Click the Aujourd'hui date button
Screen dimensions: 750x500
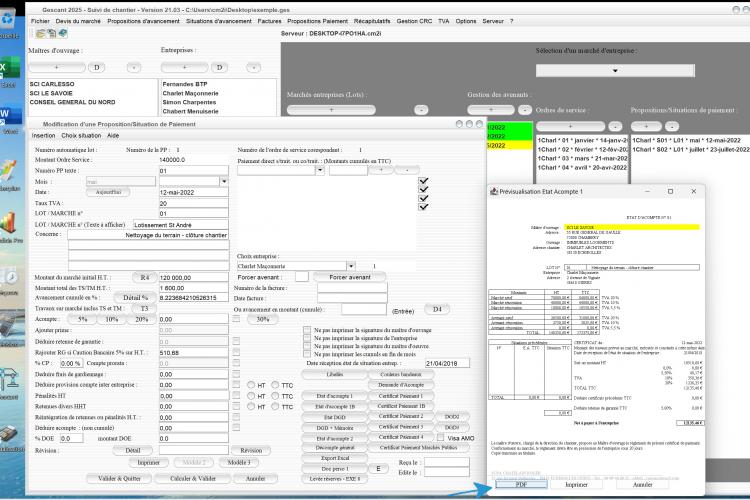pos(108,192)
